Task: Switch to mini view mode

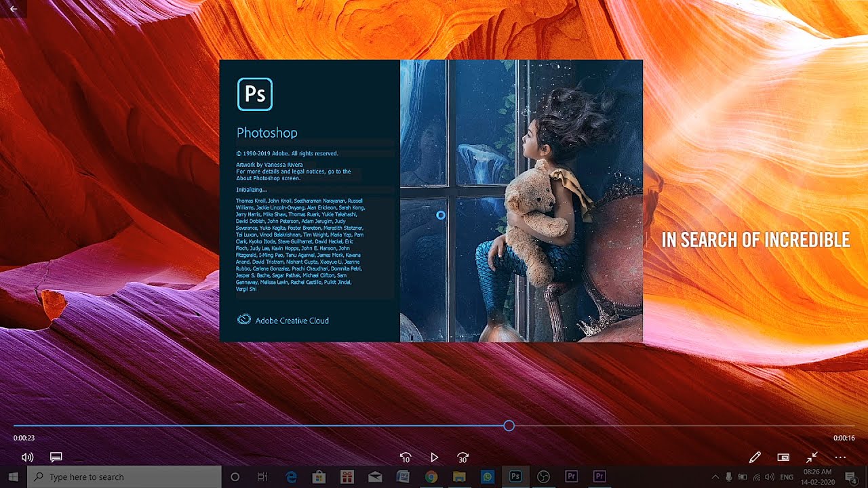Action: coord(783,457)
